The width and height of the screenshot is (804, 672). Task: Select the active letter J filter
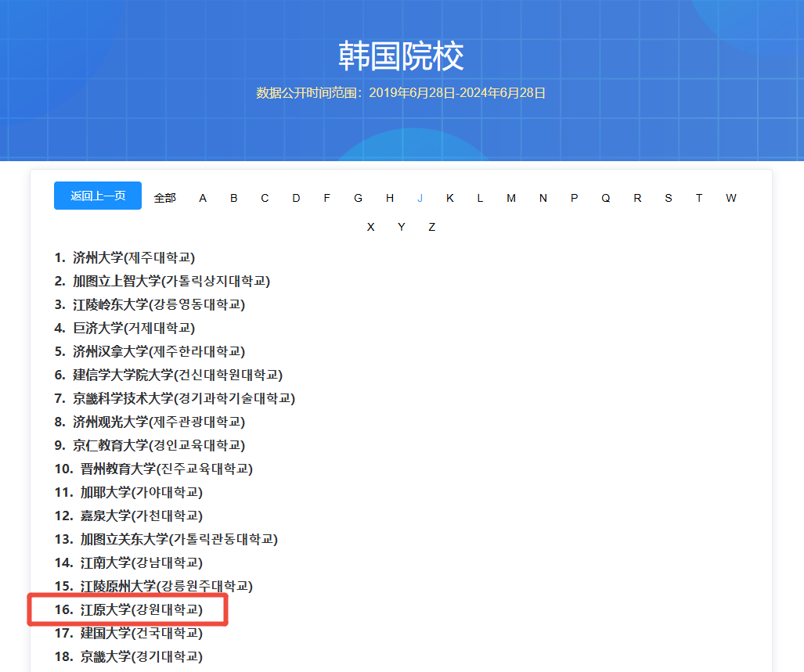pos(420,198)
